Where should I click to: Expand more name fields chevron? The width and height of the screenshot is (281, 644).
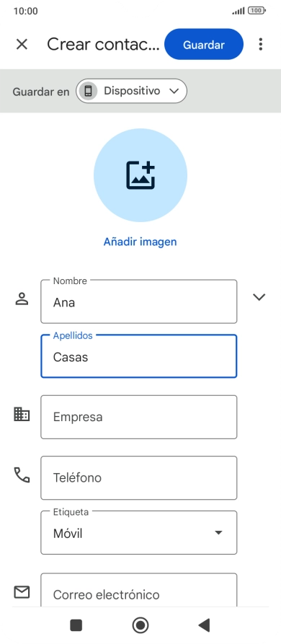[x=259, y=297]
